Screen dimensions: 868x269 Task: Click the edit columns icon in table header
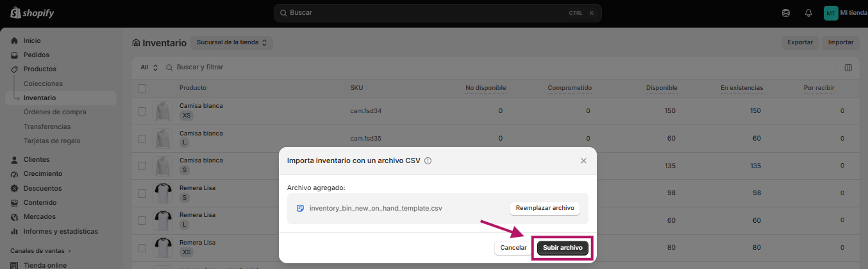pyautogui.click(x=848, y=67)
